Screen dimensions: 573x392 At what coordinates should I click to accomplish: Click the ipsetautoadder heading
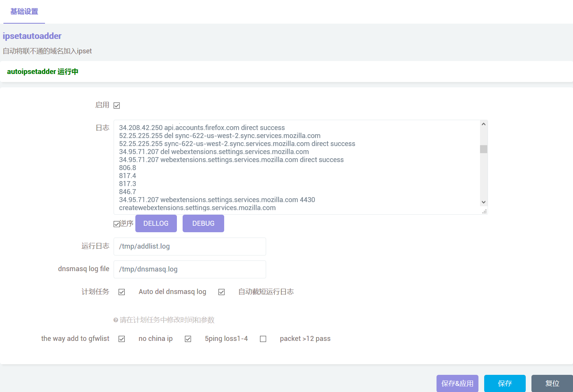[32, 36]
